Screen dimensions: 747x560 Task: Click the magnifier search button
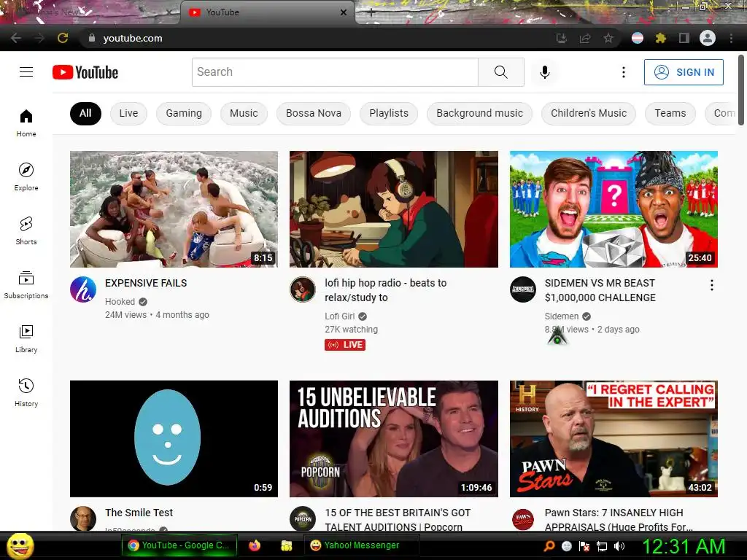click(x=500, y=72)
